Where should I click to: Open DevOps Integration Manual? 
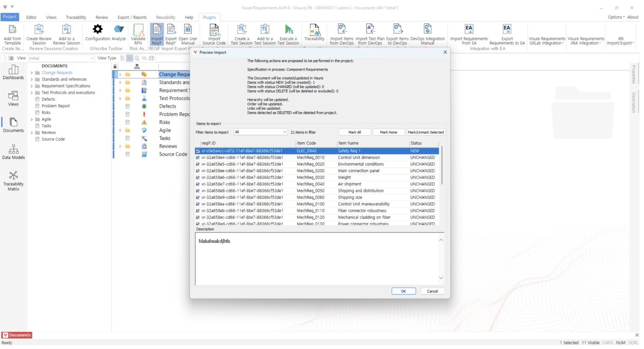click(428, 35)
